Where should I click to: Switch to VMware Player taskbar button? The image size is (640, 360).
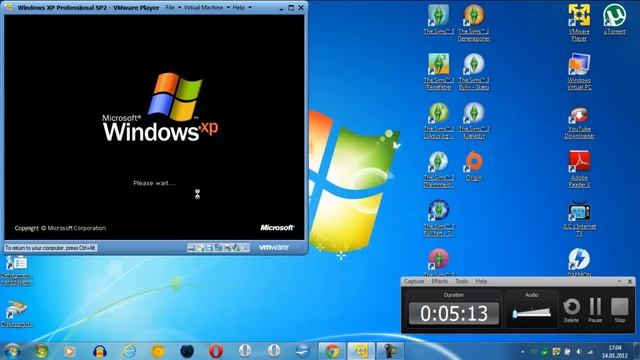(361, 351)
